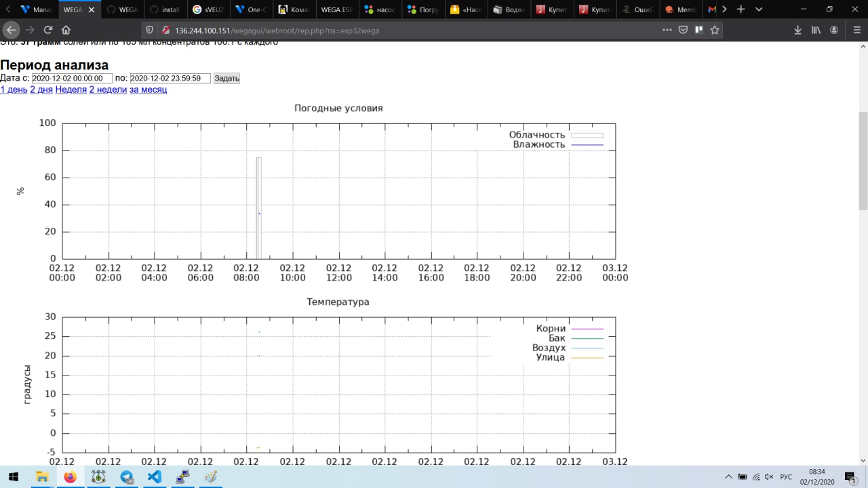Save page to Pocket
Image resolution: width=868 pixels, height=488 pixels.
click(x=684, y=30)
